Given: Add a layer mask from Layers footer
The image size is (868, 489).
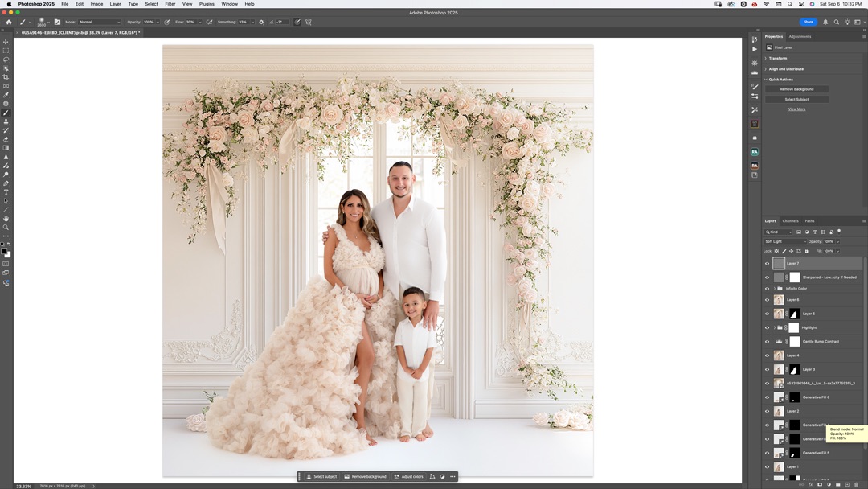Looking at the screenshot, I should pos(820,484).
